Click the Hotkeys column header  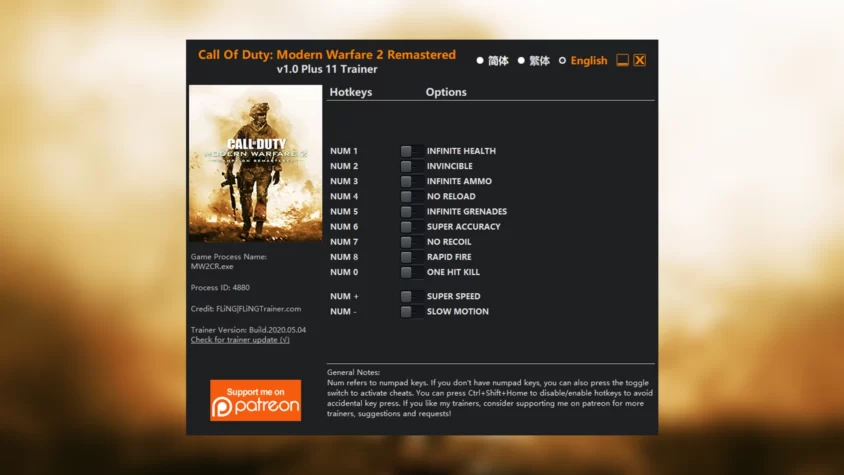coord(351,92)
